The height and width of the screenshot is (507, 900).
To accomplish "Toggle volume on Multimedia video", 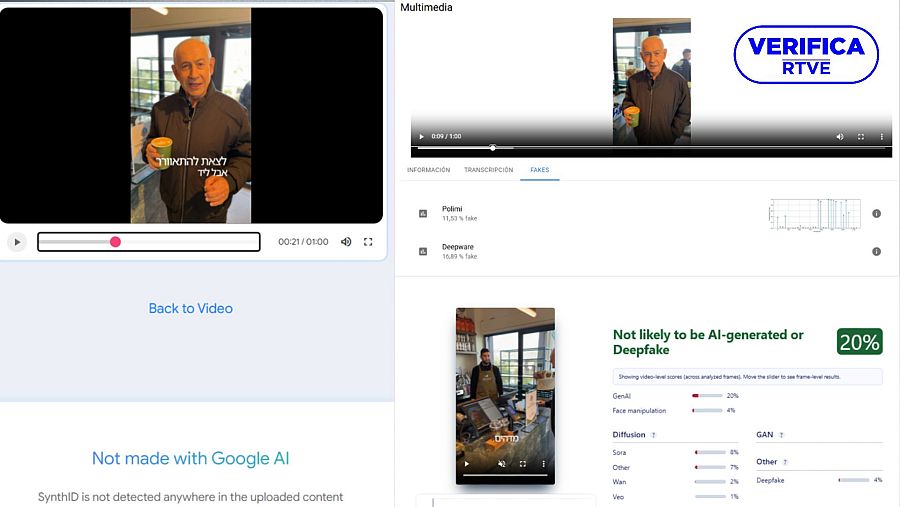I will click(x=840, y=137).
